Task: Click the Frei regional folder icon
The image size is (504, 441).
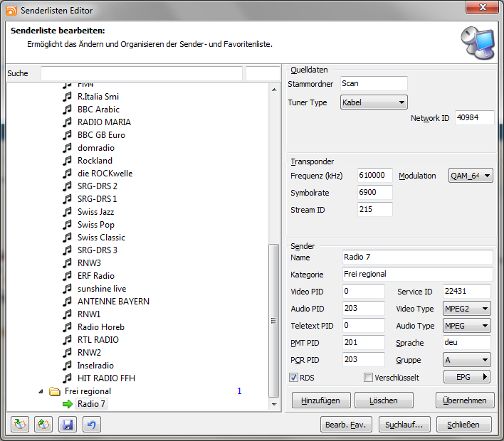Action: click(54, 391)
